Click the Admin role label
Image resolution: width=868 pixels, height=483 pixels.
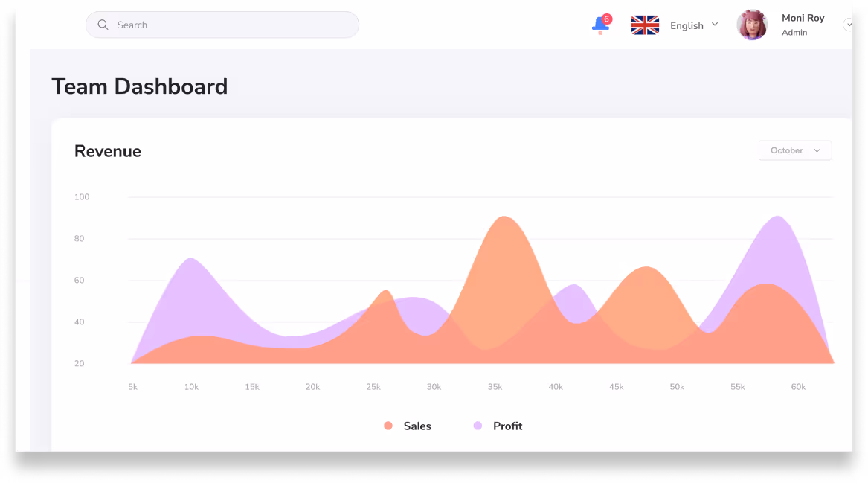[x=793, y=33]
